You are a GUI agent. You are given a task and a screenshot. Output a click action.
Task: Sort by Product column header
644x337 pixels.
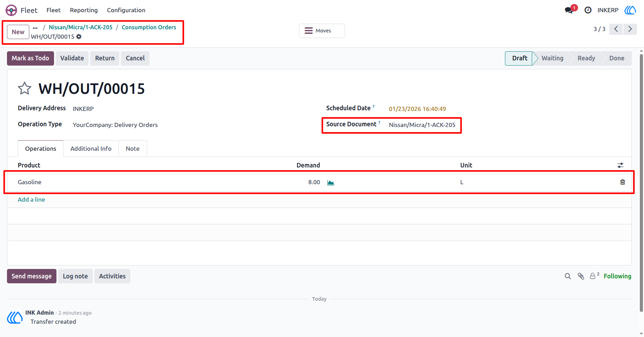click(29, 165)
